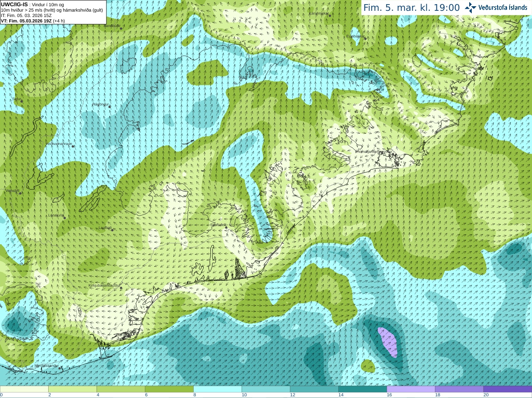Click the line '10m hviður > 25 m/s (hvítt)'
This screenshot has height=398, width=532.
point(28,10)
